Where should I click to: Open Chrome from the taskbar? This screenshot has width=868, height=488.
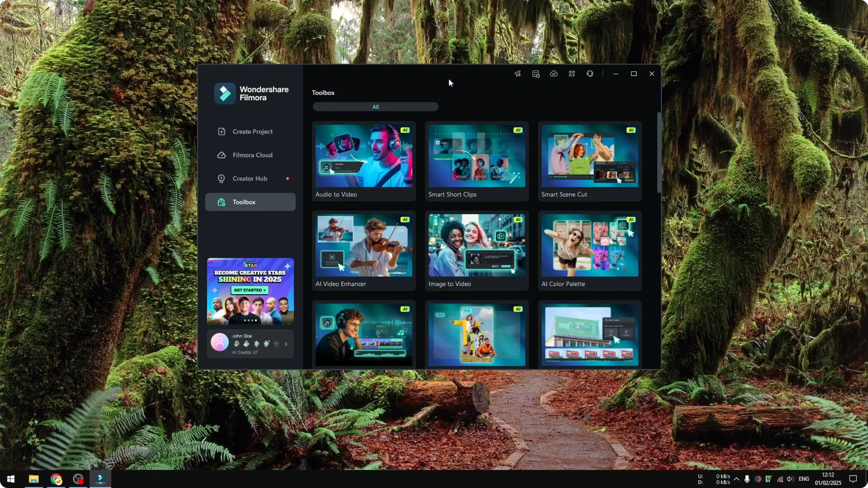(x=56, y=479)
